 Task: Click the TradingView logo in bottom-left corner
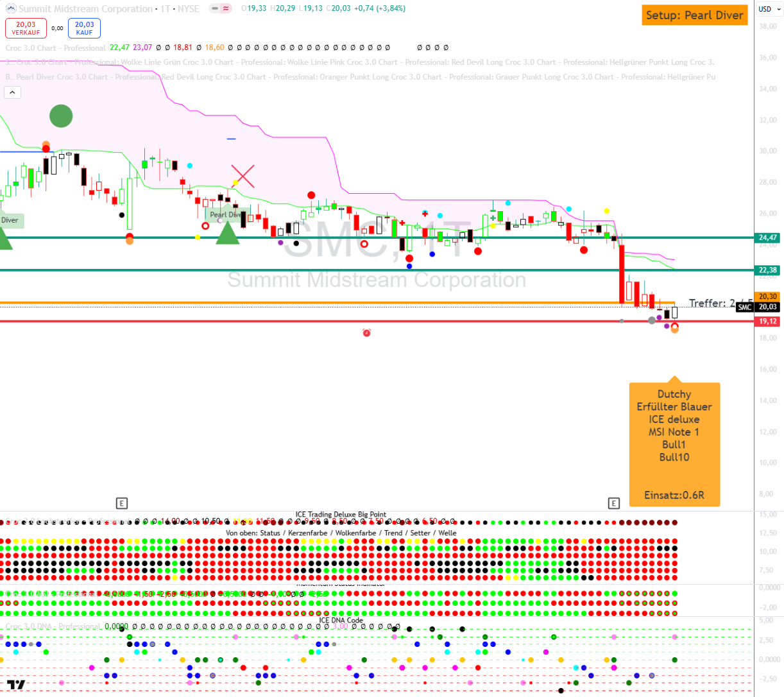click(x=16, y=684)
